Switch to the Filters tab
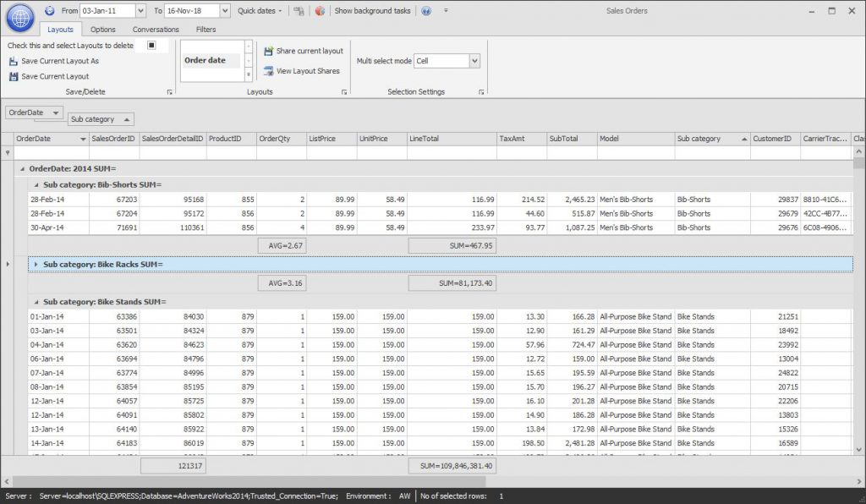Image resolution: width=866 pixels, height=504 pixels. 206,29
